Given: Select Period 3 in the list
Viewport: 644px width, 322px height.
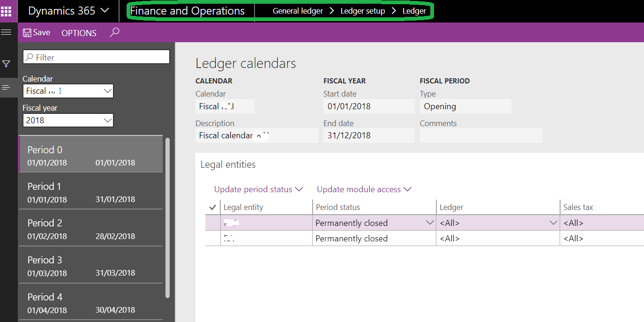Looking at the screenshot, I should 90,265.
